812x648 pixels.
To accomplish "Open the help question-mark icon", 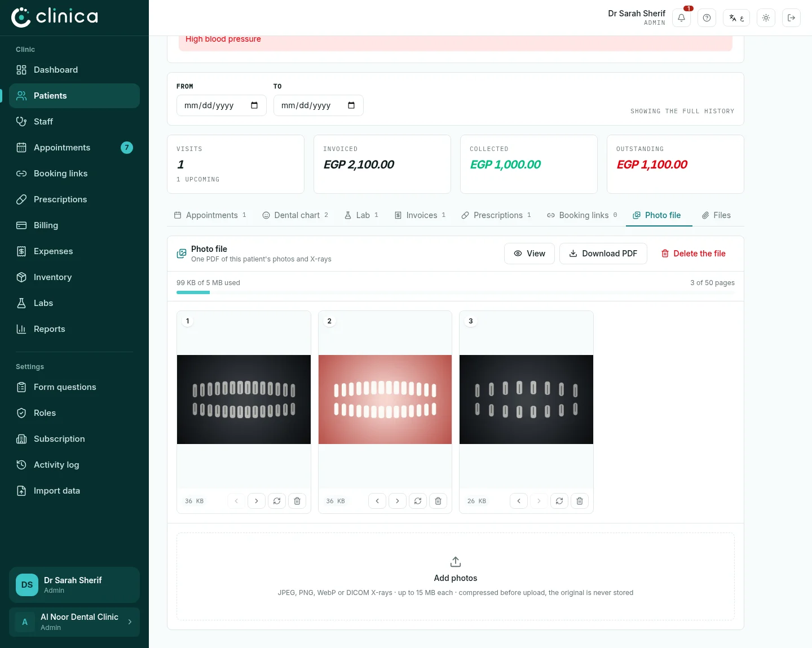I will point(707,18).
